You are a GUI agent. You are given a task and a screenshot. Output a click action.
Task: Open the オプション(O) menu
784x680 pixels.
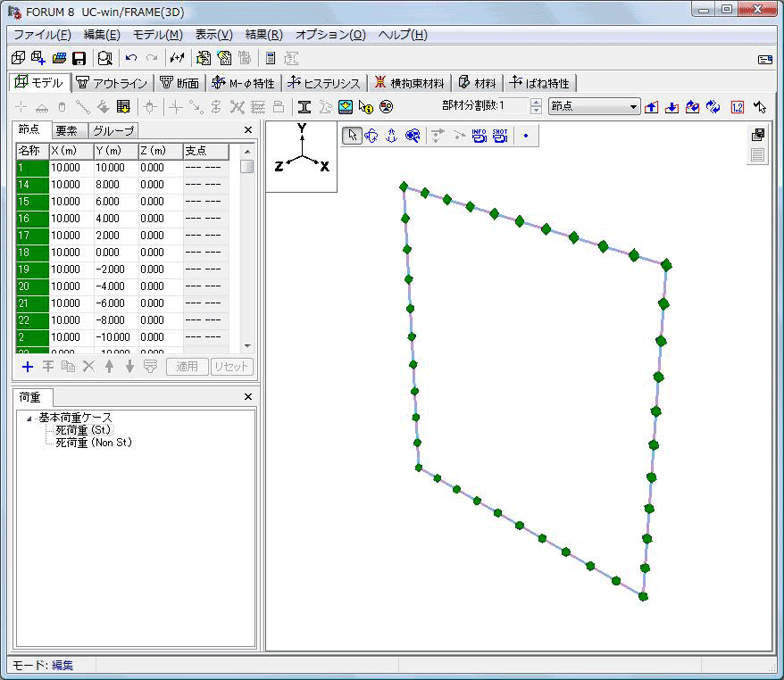pyautogui.click(x=330, y=35)
